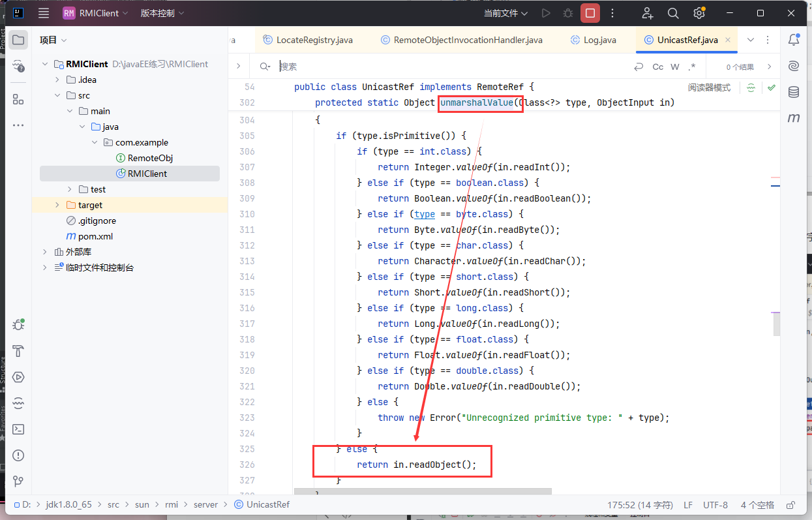Open the Database tool window
This screenshot has width=812, height=520.
point(794,92)
